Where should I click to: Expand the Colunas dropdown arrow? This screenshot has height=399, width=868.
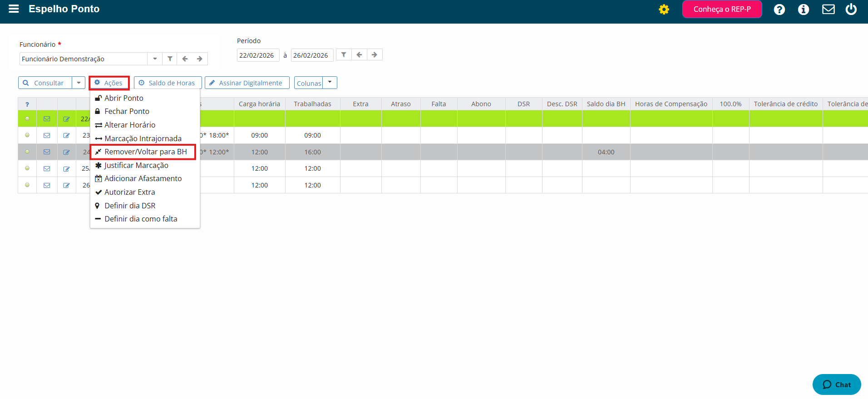coord(330,83)
